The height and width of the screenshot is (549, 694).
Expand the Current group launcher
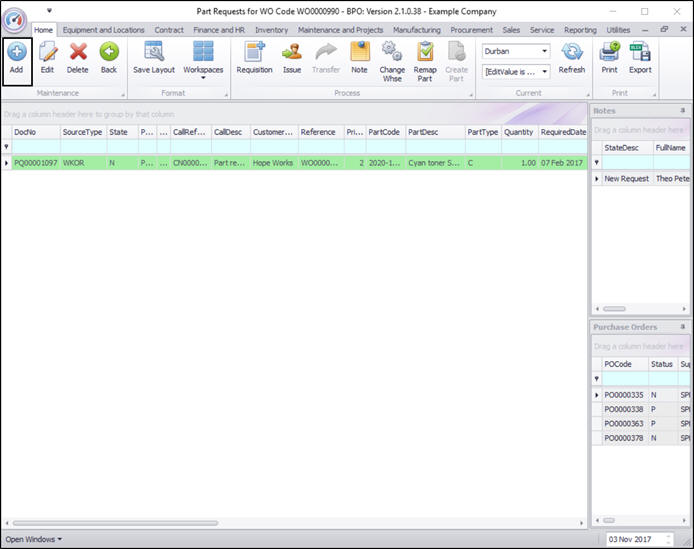coord(588,94)
